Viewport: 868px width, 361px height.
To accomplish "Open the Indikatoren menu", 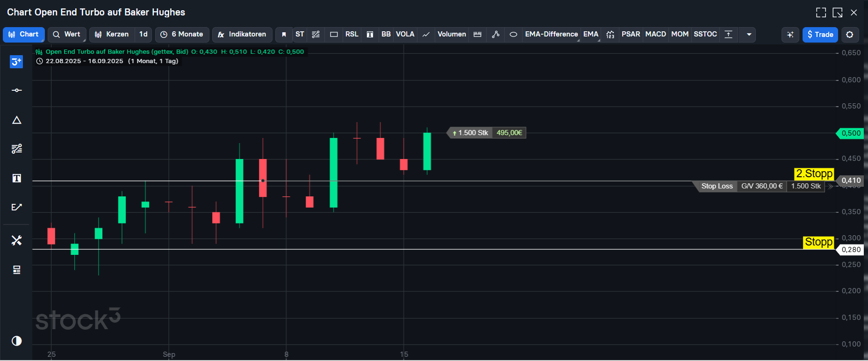I will [242, 35].
